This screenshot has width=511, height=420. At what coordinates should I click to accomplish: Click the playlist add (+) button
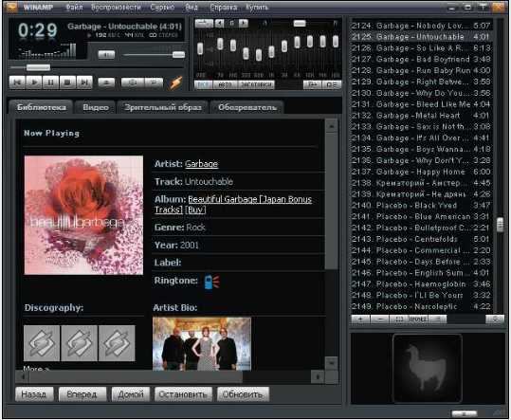pos(361,320)
